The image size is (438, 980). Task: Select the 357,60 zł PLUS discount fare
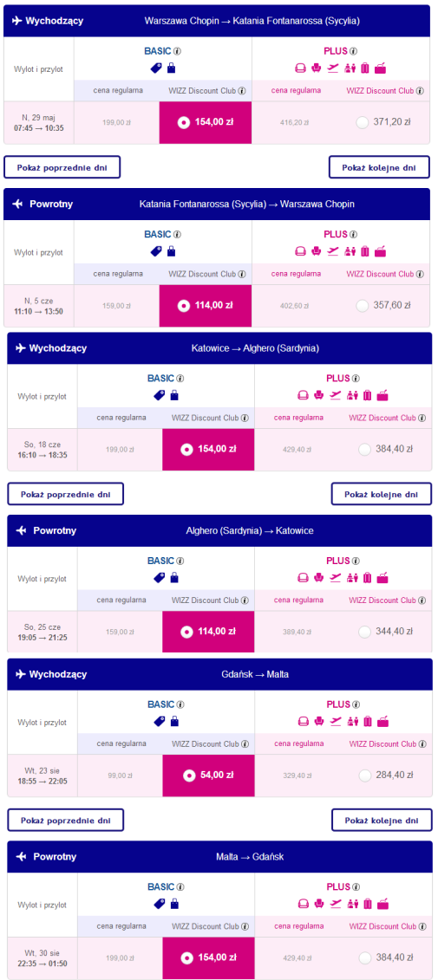click(362, 306)
